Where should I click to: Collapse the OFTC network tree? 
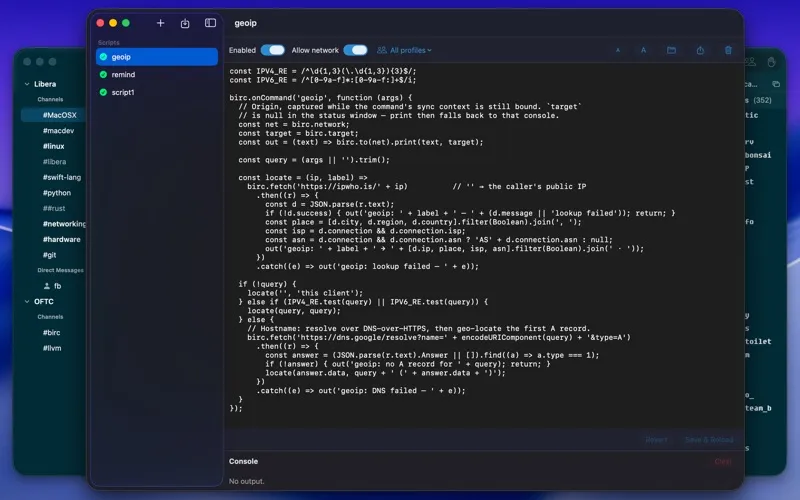[27, 302]
